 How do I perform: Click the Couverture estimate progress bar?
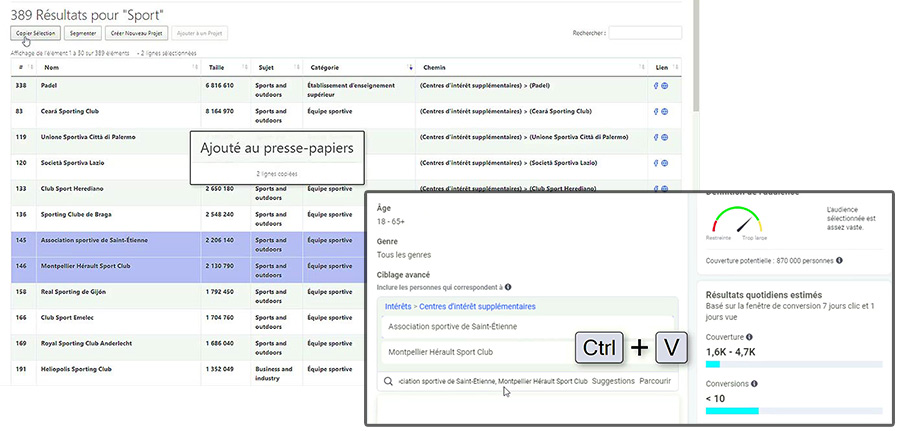point(794,364)
